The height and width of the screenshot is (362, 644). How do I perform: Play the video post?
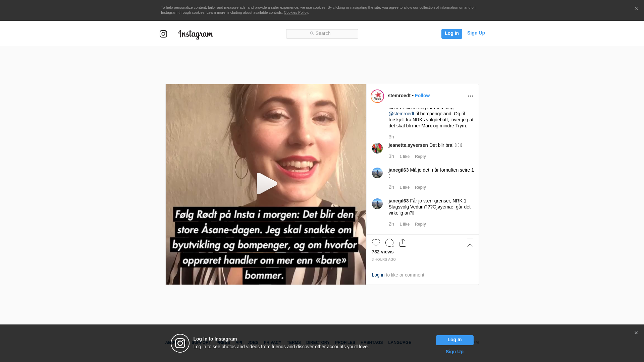click(x=267, y=183)
